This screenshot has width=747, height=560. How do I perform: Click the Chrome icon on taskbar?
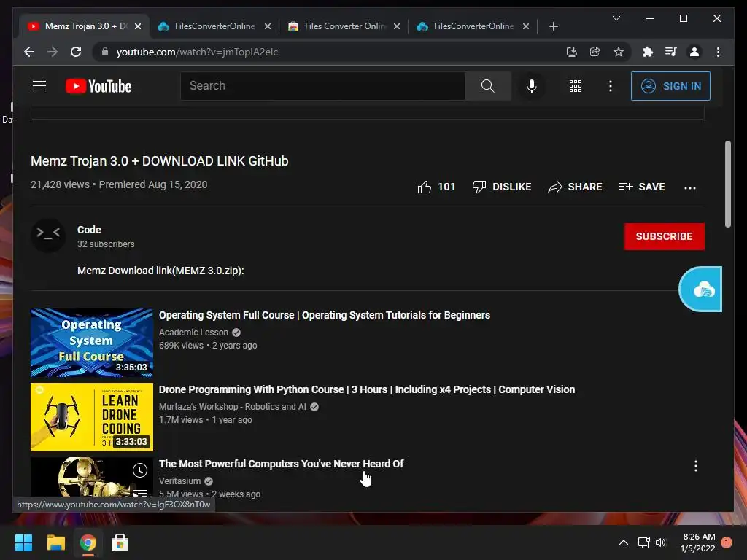click(x=88, y=542)
